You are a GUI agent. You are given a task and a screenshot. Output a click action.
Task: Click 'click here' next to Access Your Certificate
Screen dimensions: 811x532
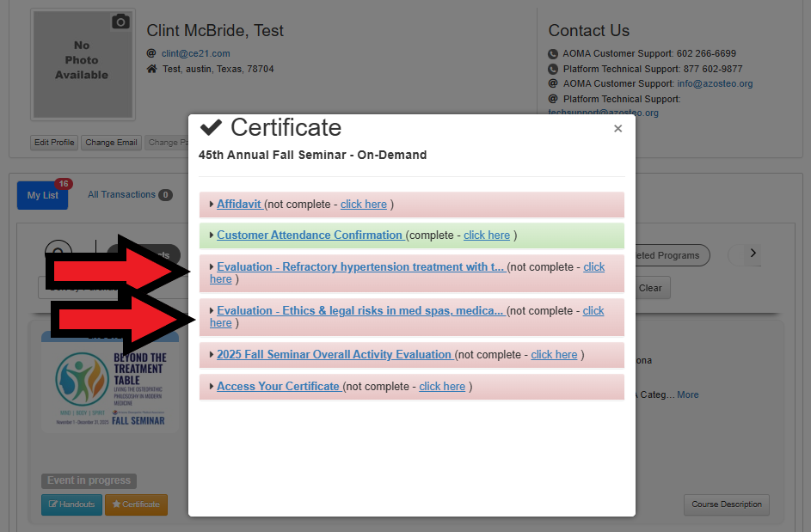click(442, 387)
